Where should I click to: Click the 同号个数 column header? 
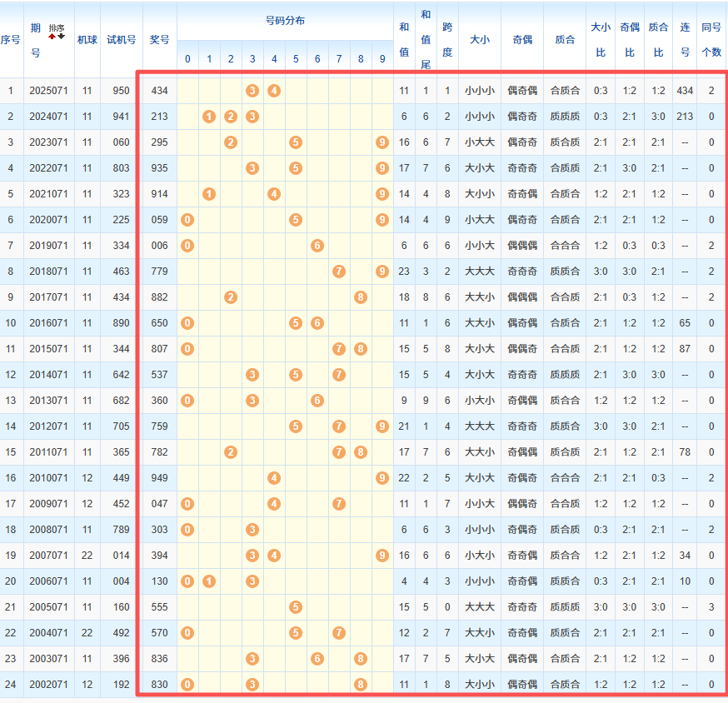(x=711, y=39)
